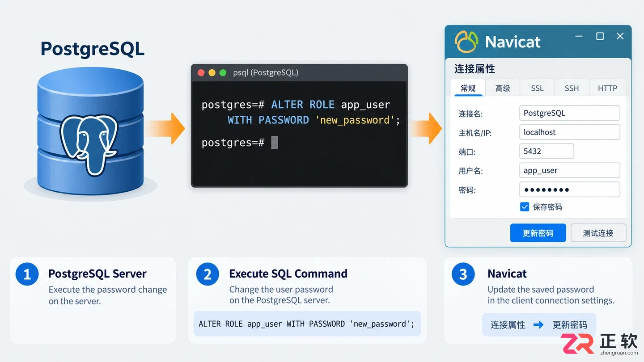
Task: Switch to the 高级 tab
Action: [x=503, y=88]
